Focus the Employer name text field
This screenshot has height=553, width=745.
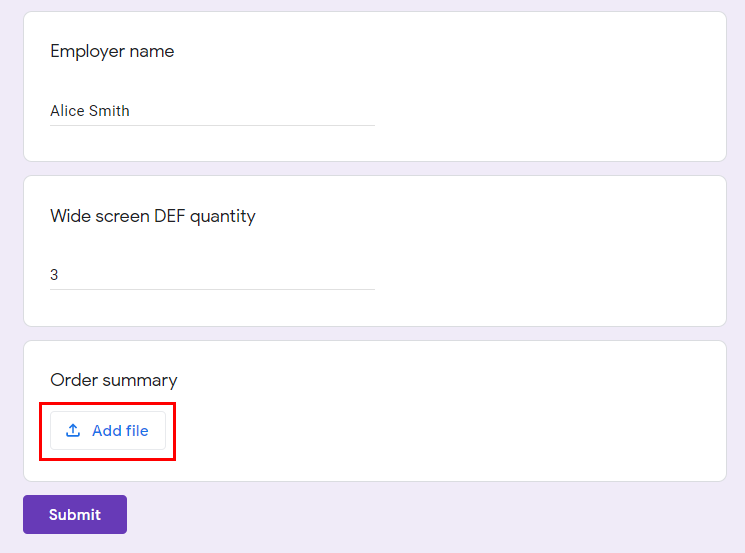[212, 111]
